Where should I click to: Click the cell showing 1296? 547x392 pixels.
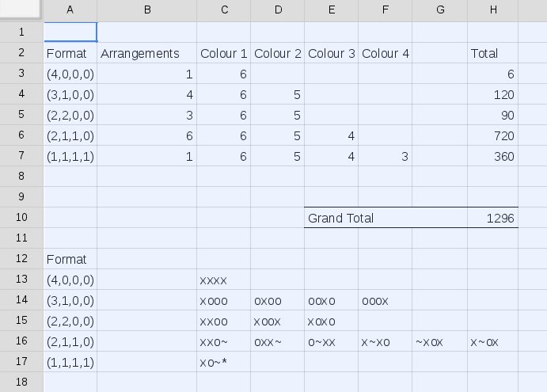click(x=492, y=218)
